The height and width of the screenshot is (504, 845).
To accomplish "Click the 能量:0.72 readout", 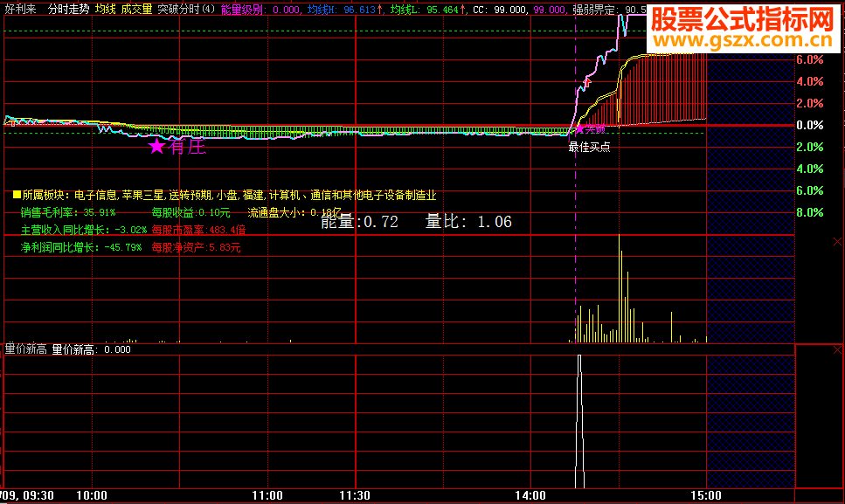I will tap(359, 222).
